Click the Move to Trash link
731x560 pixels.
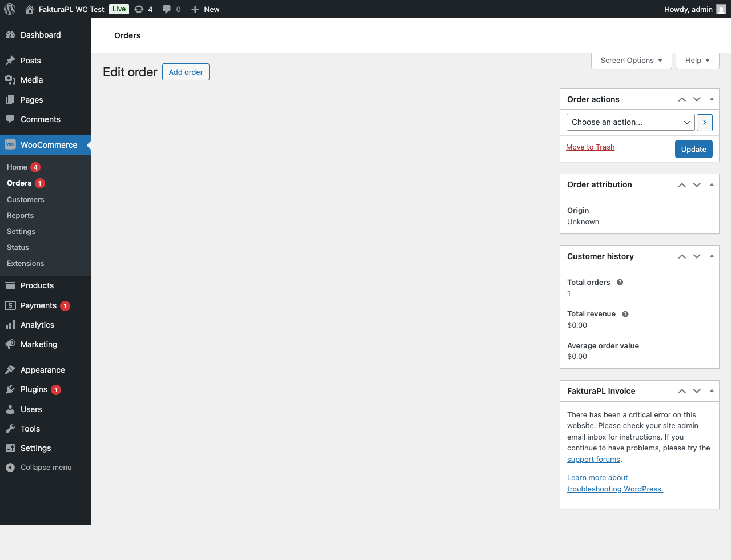(590, 147)
